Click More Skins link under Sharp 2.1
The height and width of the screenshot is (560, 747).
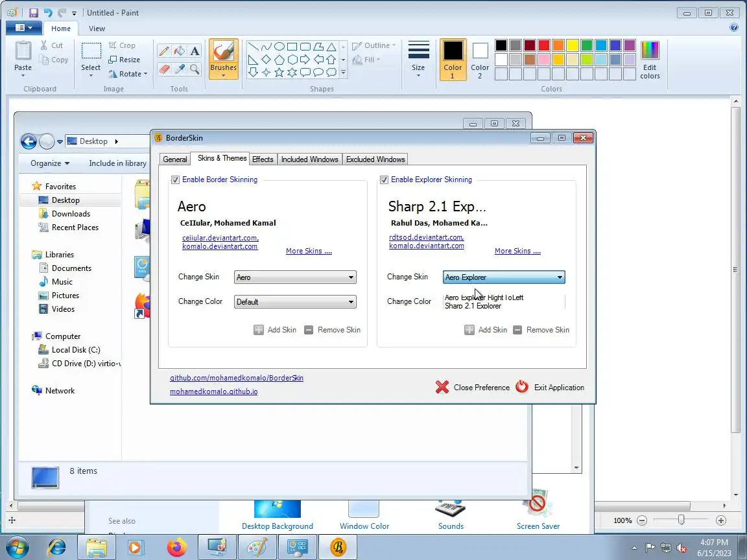517,251
